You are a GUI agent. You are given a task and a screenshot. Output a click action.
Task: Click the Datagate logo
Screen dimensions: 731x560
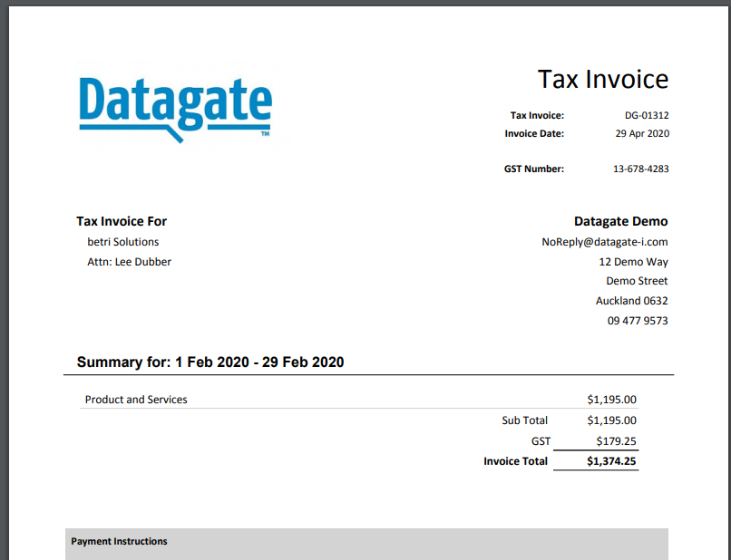coord(175,104)
